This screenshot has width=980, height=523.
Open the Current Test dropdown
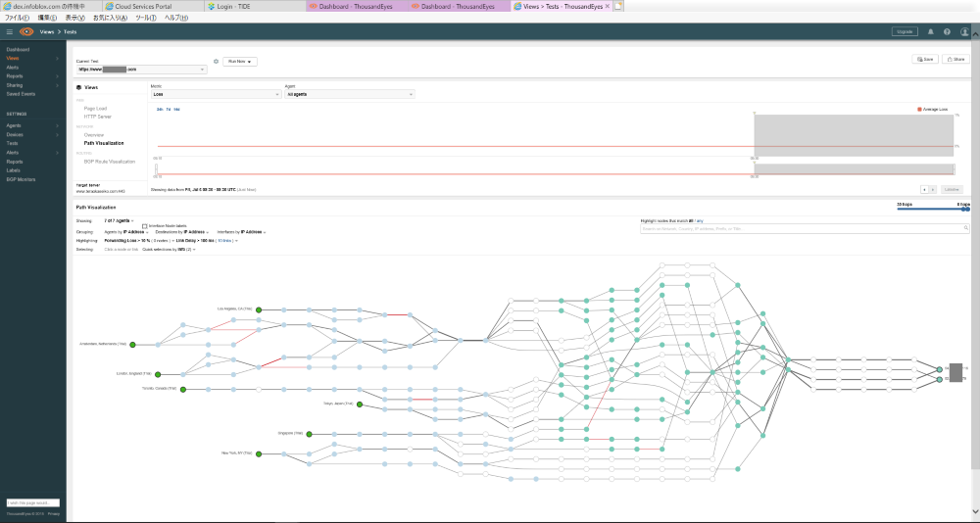click(141, 70)
